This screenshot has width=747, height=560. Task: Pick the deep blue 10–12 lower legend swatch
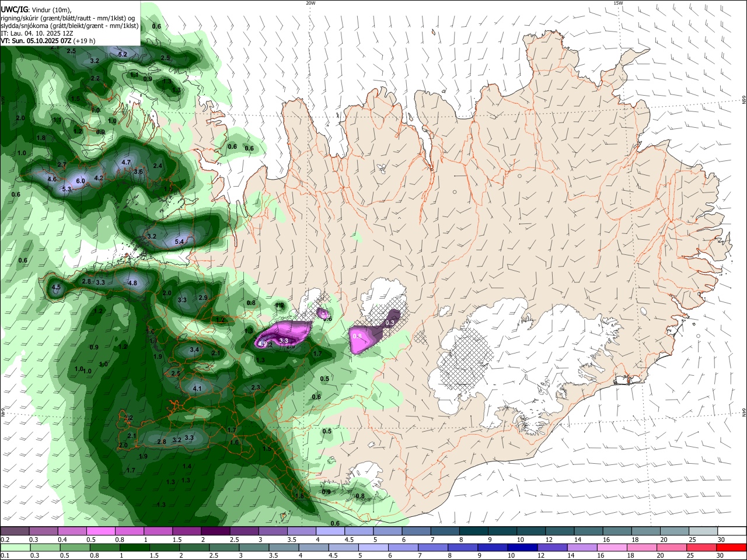point(521,548)
